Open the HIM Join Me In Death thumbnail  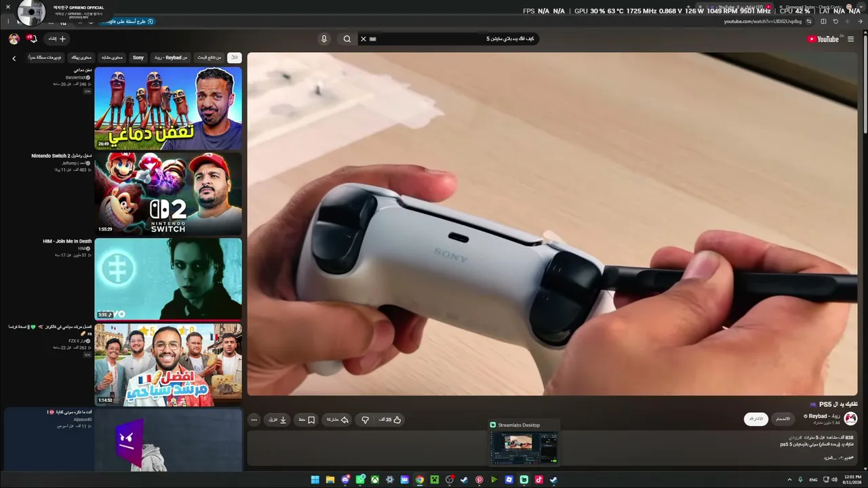(x=168, y=279)
